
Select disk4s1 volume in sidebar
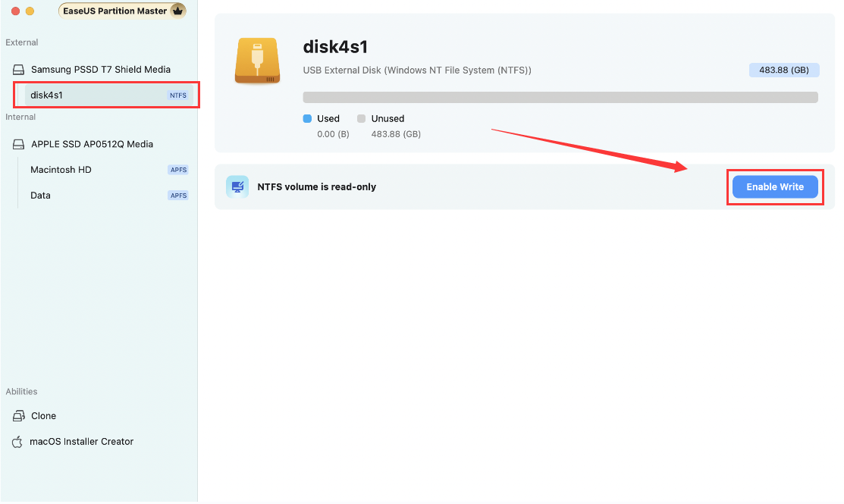click(x=108, y=95)
